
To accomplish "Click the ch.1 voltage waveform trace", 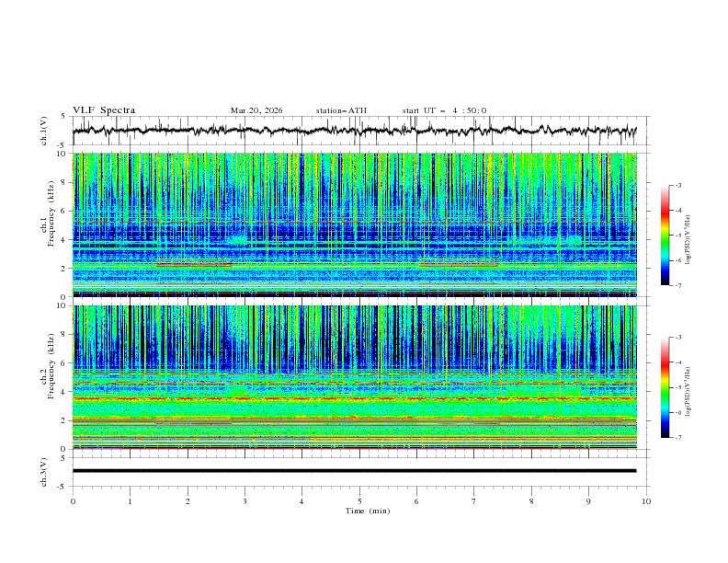I will pos(354,131).
